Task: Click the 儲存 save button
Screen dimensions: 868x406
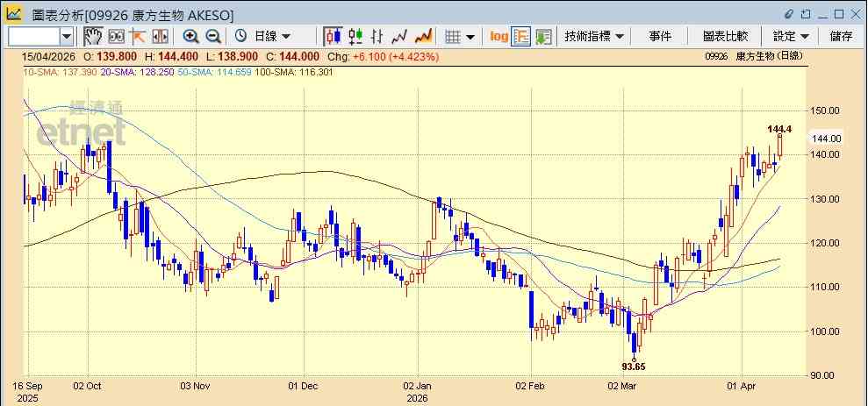Action: coord(842,37)
